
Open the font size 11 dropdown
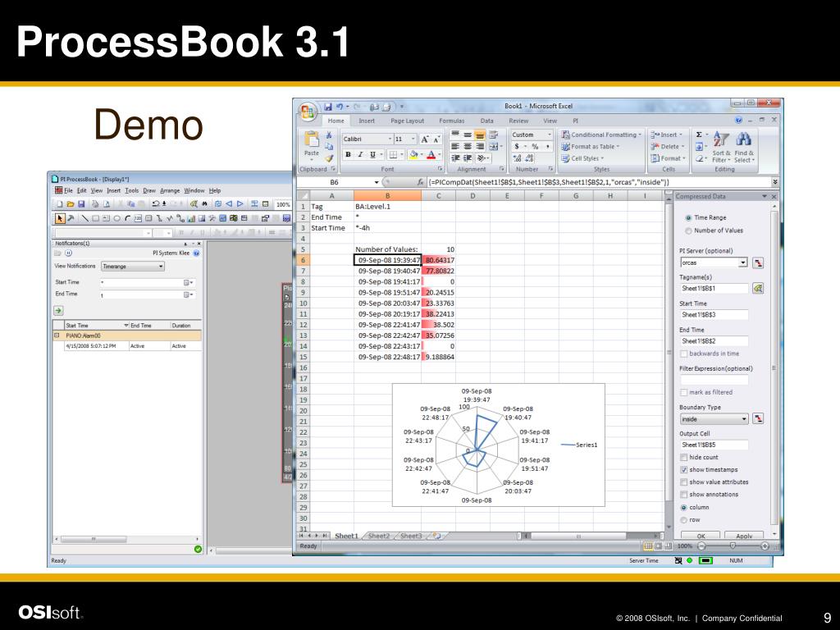coord(413,139)
